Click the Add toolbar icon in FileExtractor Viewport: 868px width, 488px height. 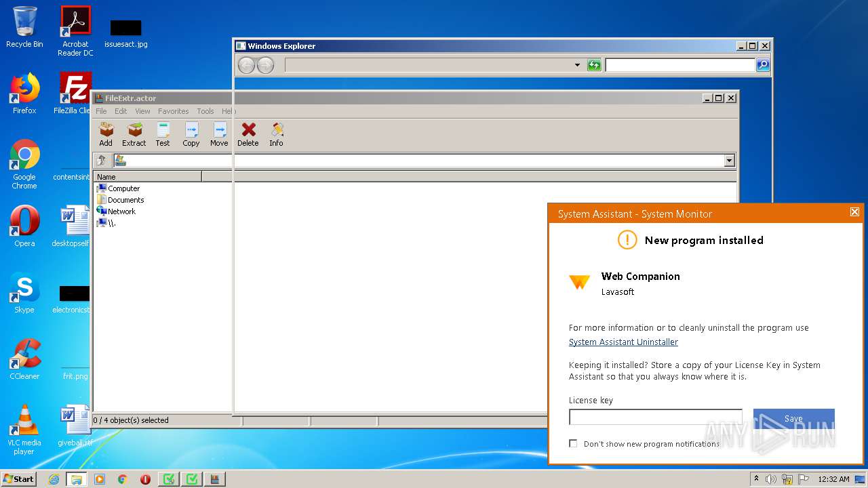pos(106,134)
